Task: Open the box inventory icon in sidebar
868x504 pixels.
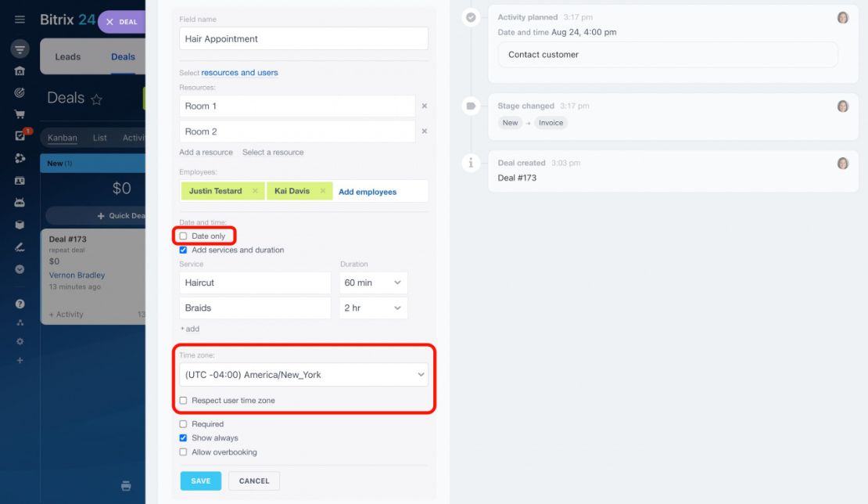Action: coord(20,225)
